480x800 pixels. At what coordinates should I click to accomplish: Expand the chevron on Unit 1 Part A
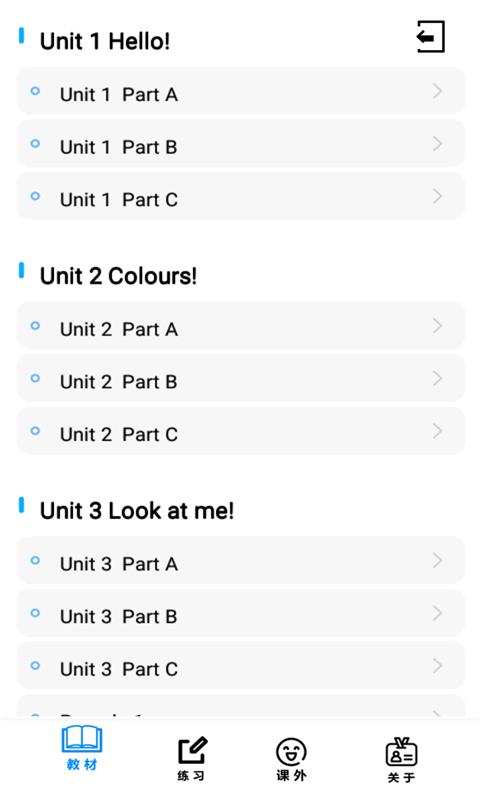tap(437, 91)
